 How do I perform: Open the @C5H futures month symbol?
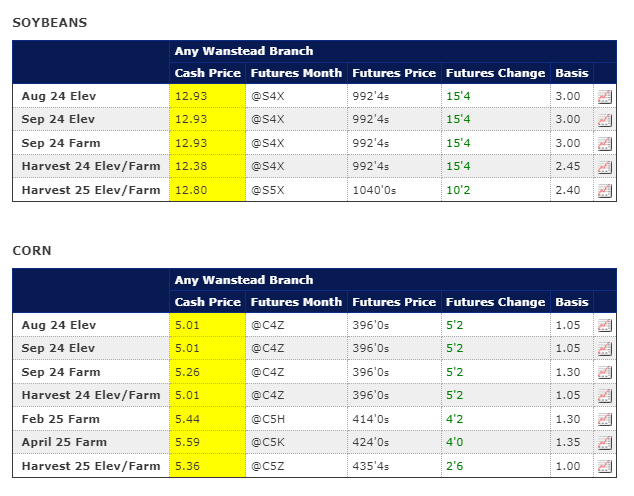pos(270,419)
